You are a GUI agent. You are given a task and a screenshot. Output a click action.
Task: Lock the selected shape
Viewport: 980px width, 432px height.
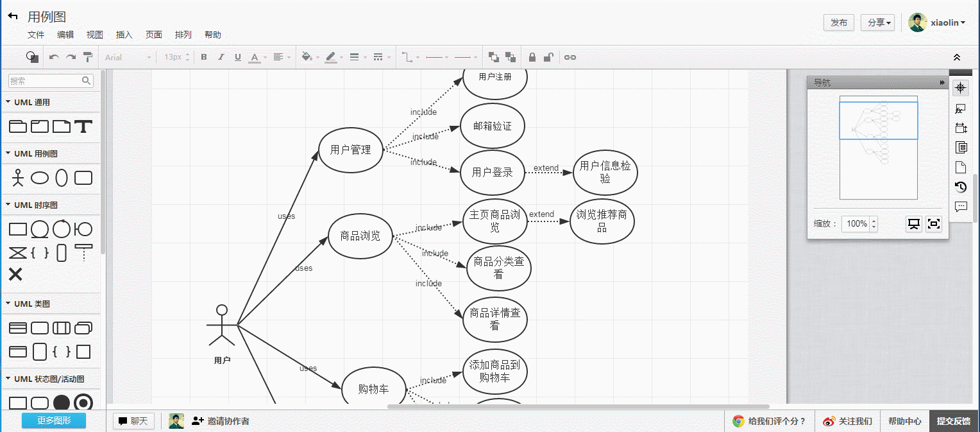click(x=532, y=57)
